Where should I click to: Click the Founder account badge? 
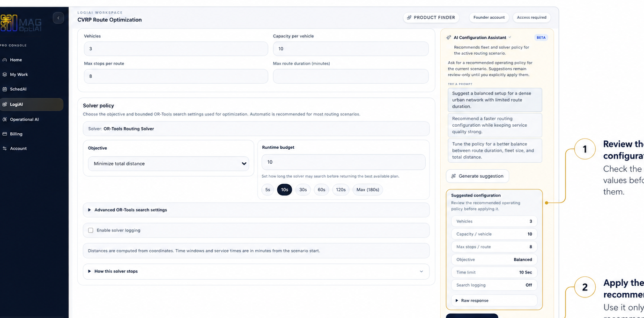tap(489, 17)
